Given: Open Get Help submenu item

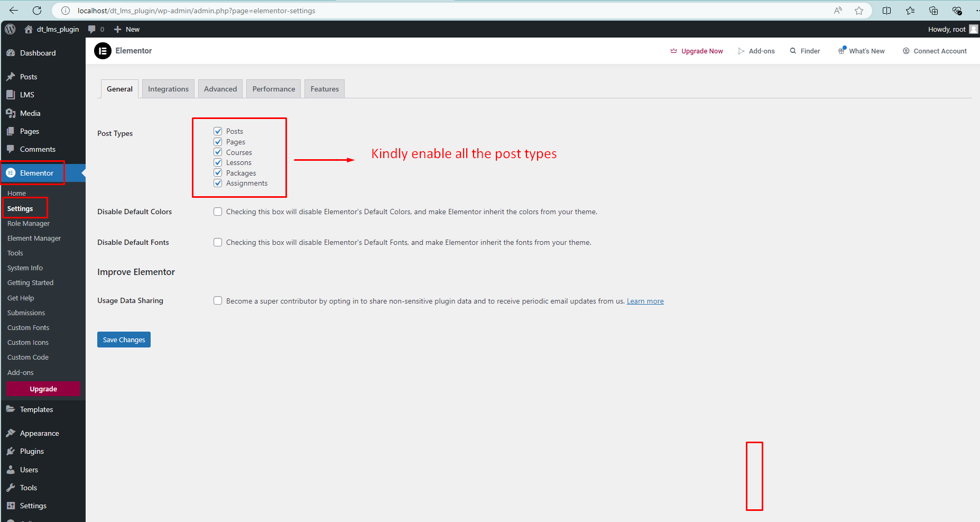Looking at the screenshot, I should click(x=21, y=298).
